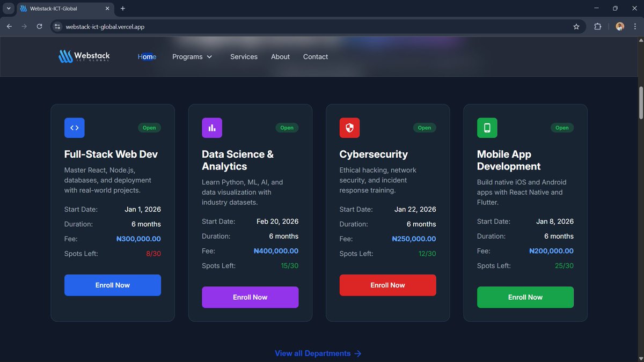Screen dimensions: 644x362
Task: Click the 8/30 spots left value
Action: tap(153, 254)
